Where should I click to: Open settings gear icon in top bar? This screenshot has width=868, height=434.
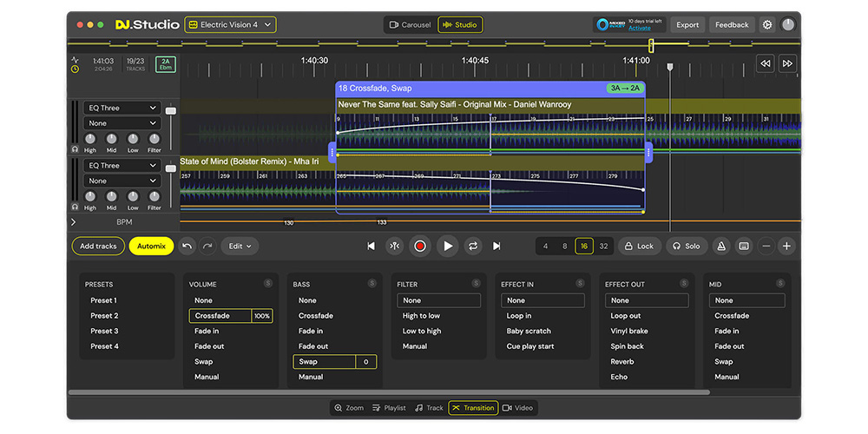767,25
